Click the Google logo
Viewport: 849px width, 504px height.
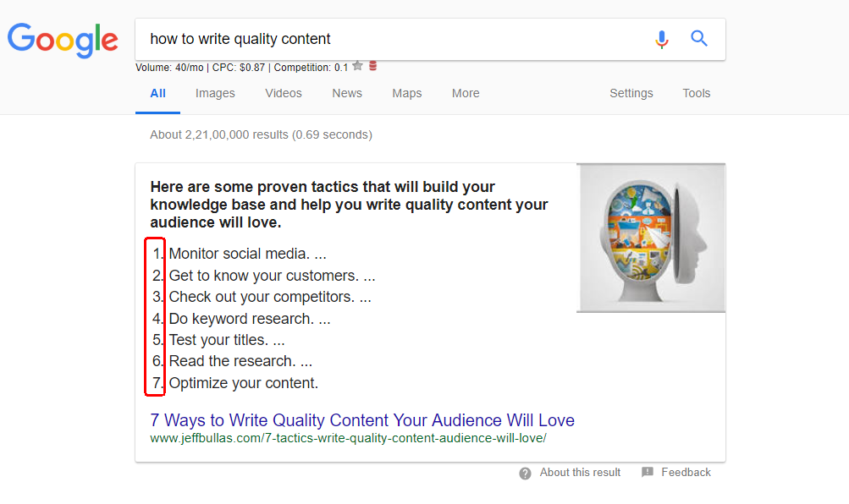point(63,40)
